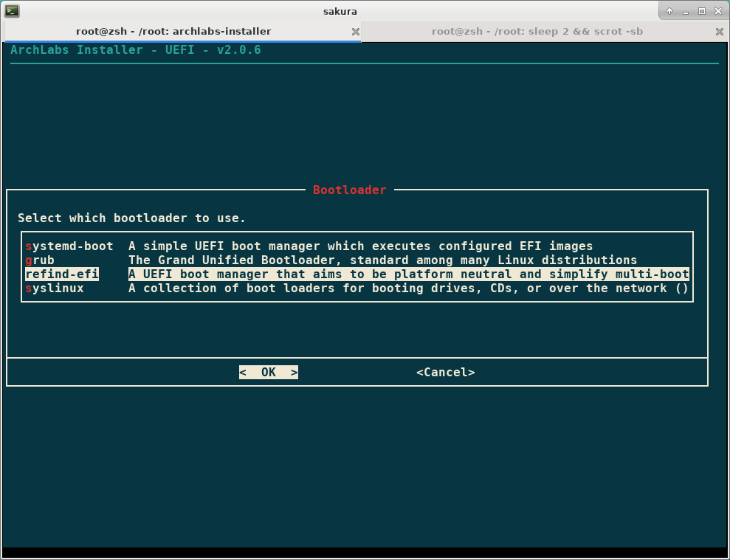Click the window roll-up arrow icon
This screenshot has height=560, width=730.
coord(669,11)
